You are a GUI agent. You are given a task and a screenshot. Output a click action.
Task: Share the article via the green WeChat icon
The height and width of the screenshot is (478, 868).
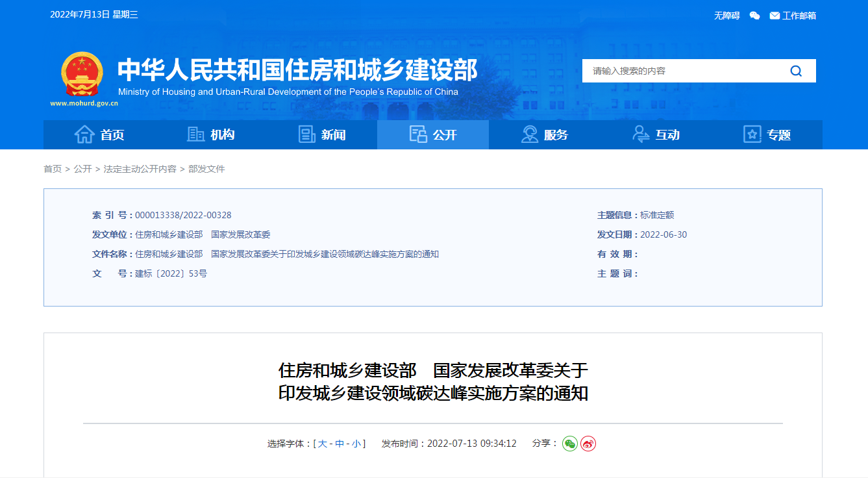point(569,444)
